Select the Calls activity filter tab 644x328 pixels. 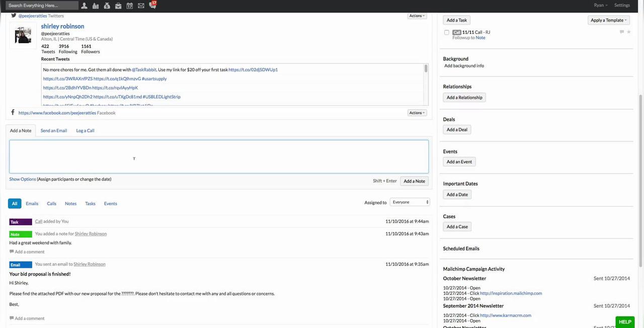click(51, 204)
